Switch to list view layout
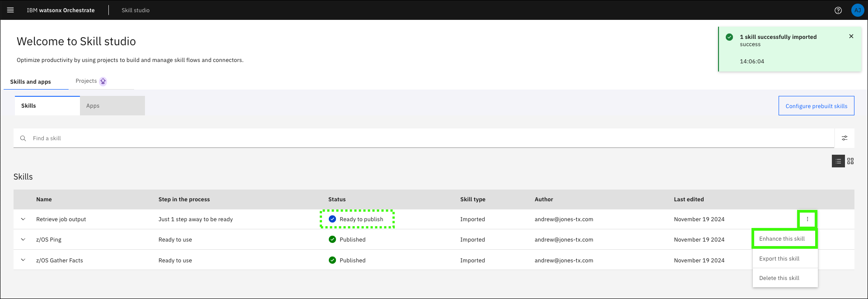Viewport: 868px width, 299px height. pyautogui.click(x=838, y=161)
